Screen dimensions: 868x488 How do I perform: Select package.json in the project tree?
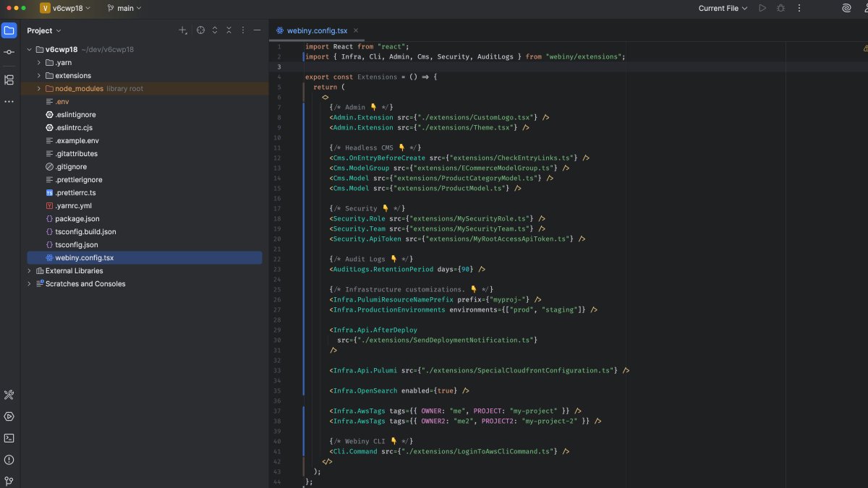[77, 218]
